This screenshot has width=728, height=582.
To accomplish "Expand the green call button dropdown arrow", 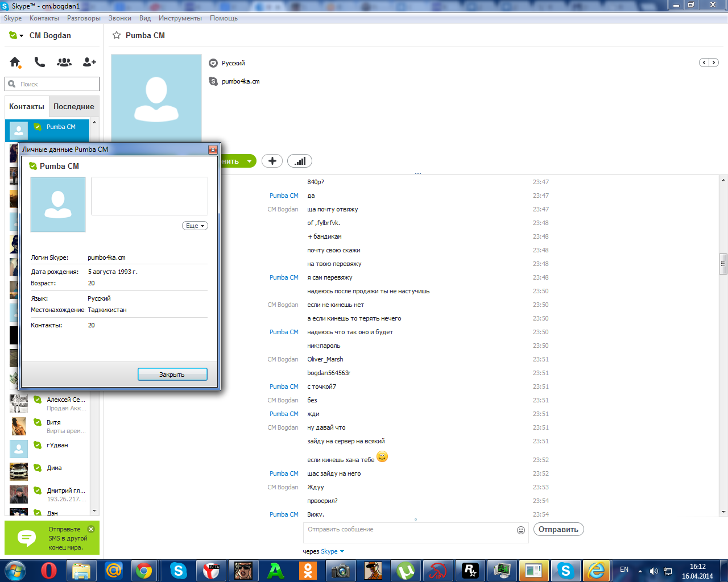I will click(249, 161).
